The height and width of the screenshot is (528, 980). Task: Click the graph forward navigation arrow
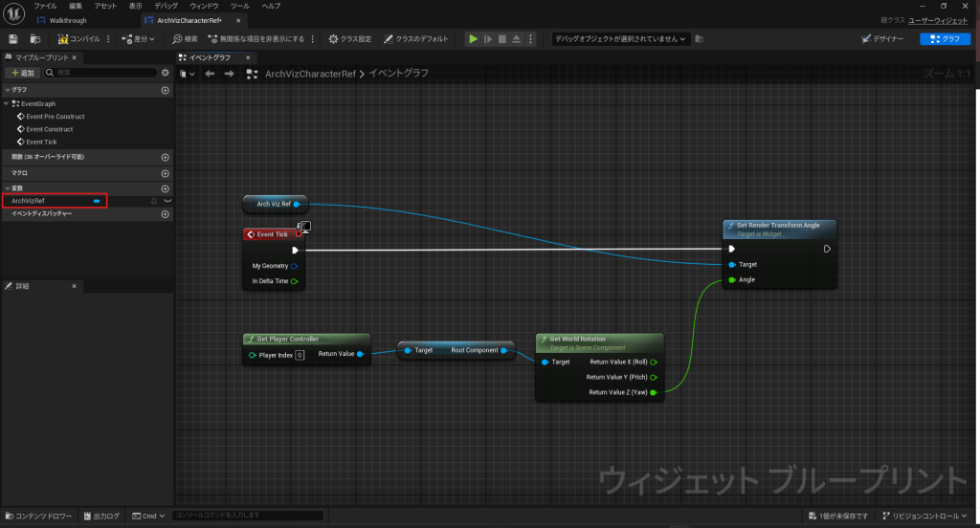pos(229,74)
